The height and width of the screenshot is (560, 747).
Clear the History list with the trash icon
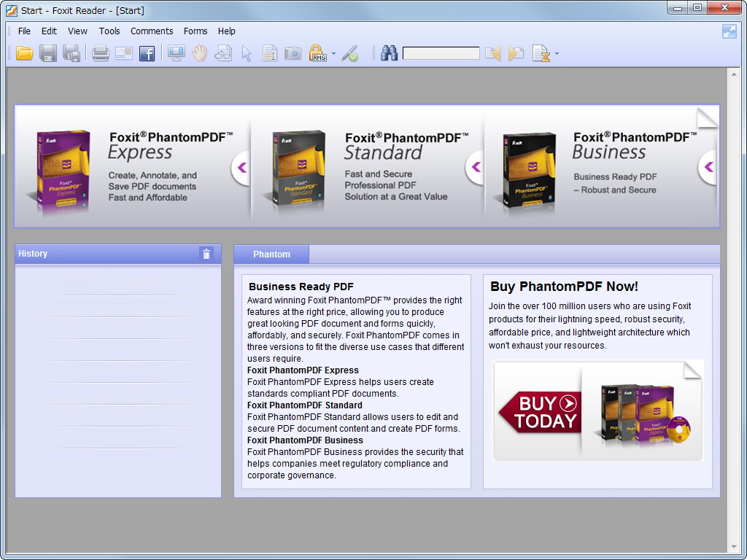[x=206, y=254]
